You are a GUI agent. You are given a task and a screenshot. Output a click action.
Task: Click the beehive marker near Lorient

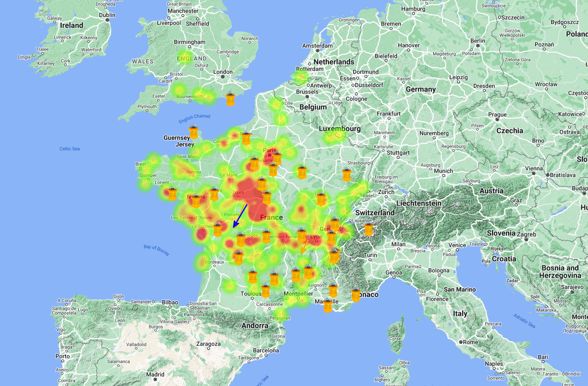point(172,194)
